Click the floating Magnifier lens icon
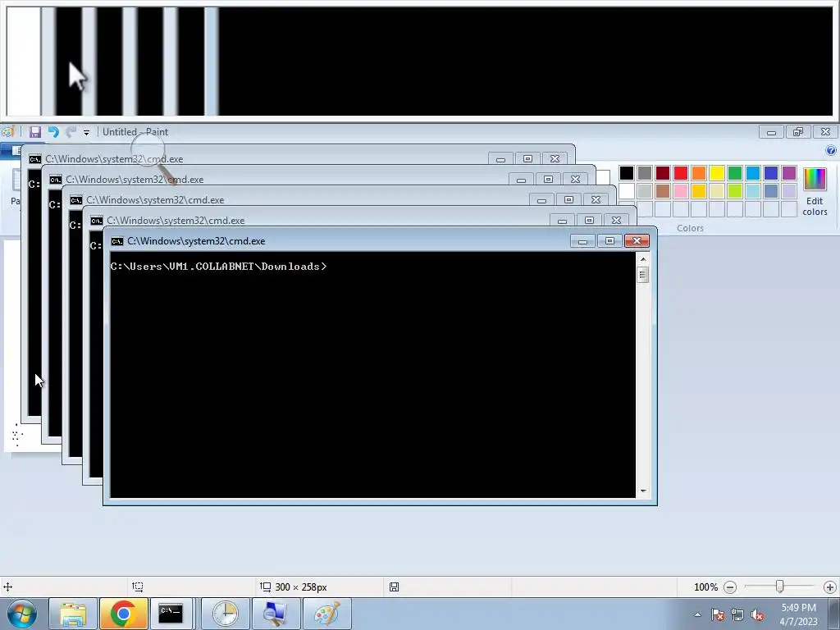Image resolution: width=840 pixels, height=630 pixels. click(148, 149)
